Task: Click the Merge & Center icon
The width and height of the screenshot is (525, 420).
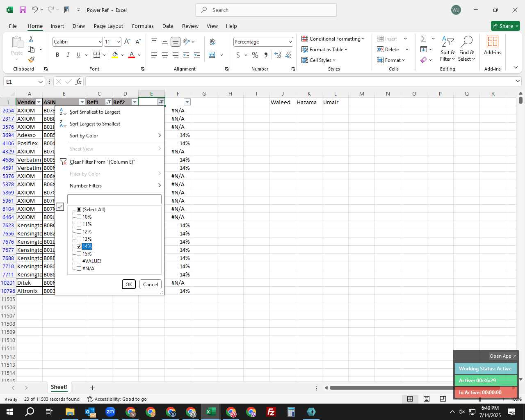Action: tap(212, 55)
